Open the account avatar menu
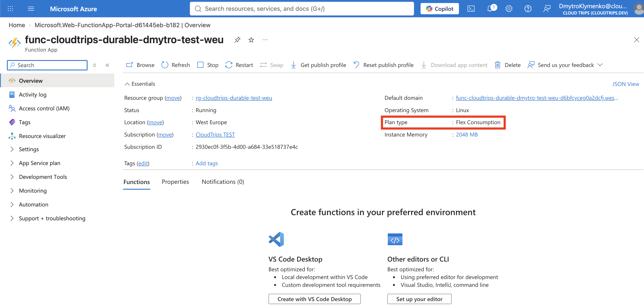Screen dimensions: 644x308 [x=638, y=9]
